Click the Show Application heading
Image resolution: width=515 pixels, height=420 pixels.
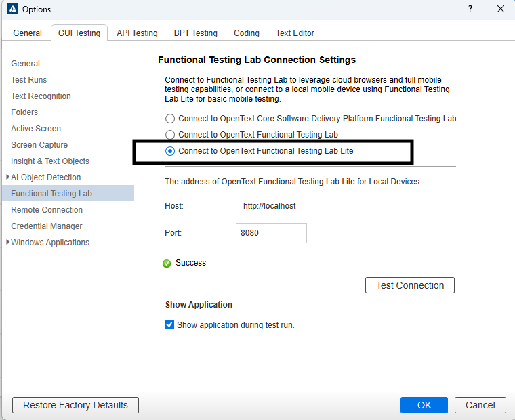199,305
